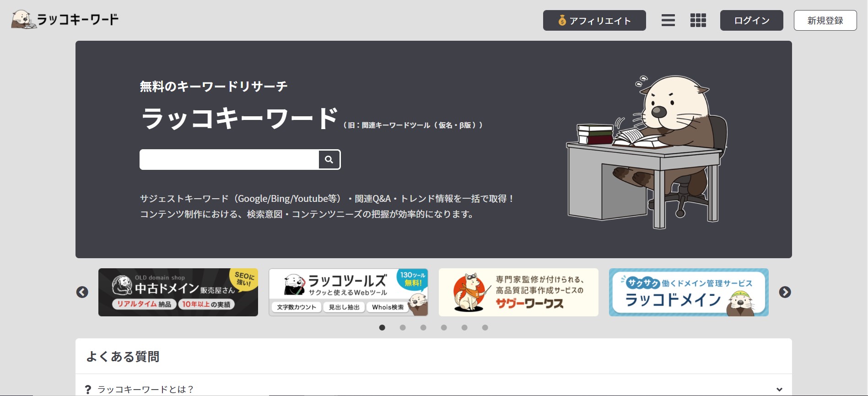868x396 pixels.
Task: Click the otter at desk illustration
Action: pyautogui.click(x=647, y=152)
